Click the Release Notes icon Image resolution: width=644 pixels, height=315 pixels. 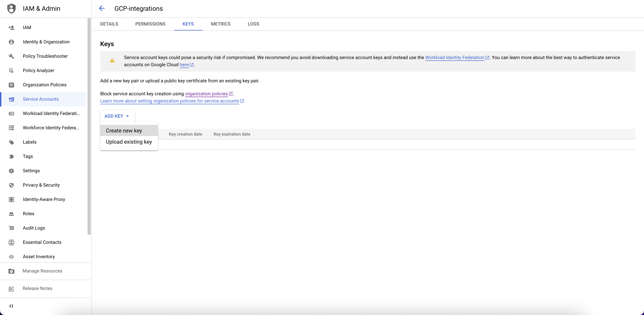11,289
